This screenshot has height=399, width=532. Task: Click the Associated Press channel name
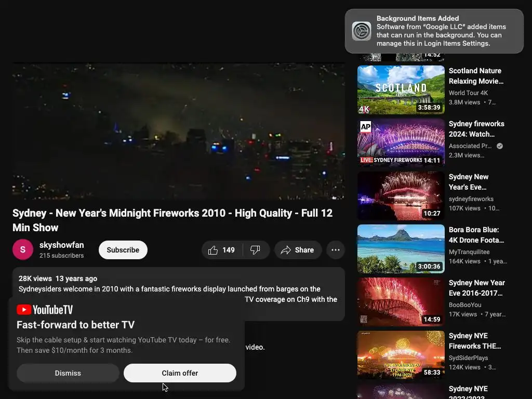pos(470,146)
